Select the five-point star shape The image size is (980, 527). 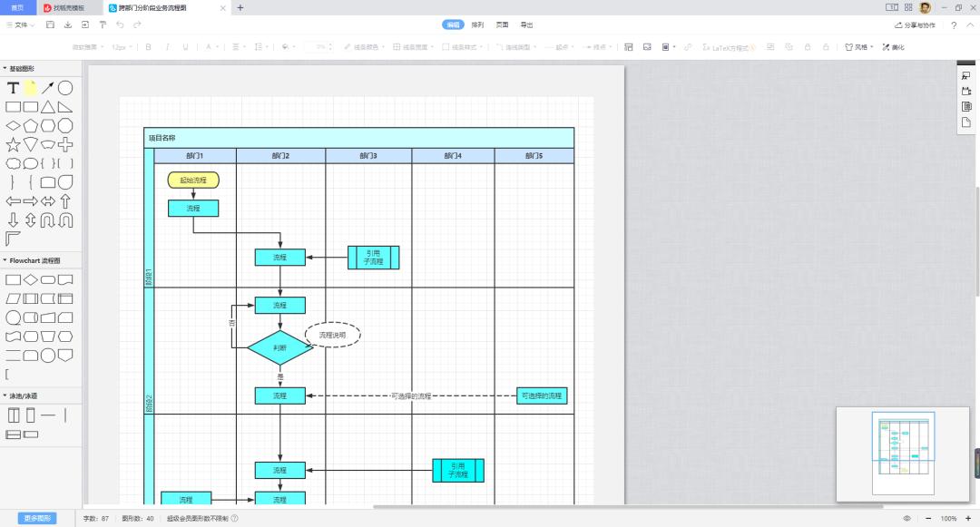13,145
